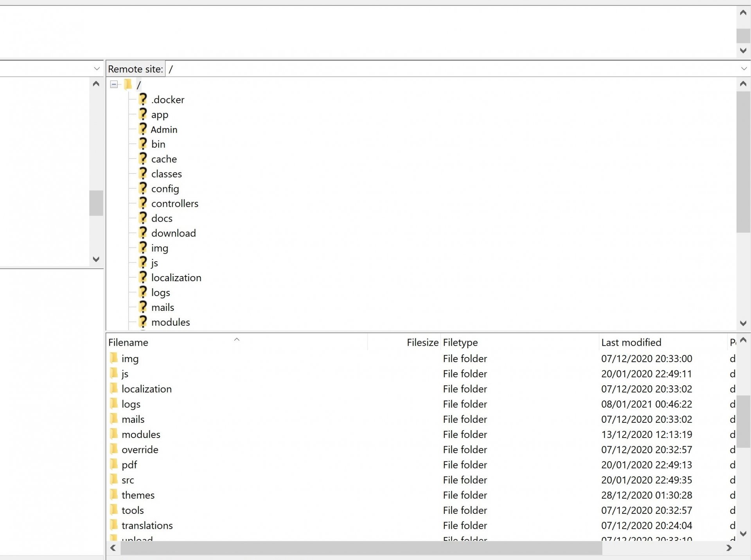Click the question-mark icon beside download
The image size is (751, 560).
143,233
